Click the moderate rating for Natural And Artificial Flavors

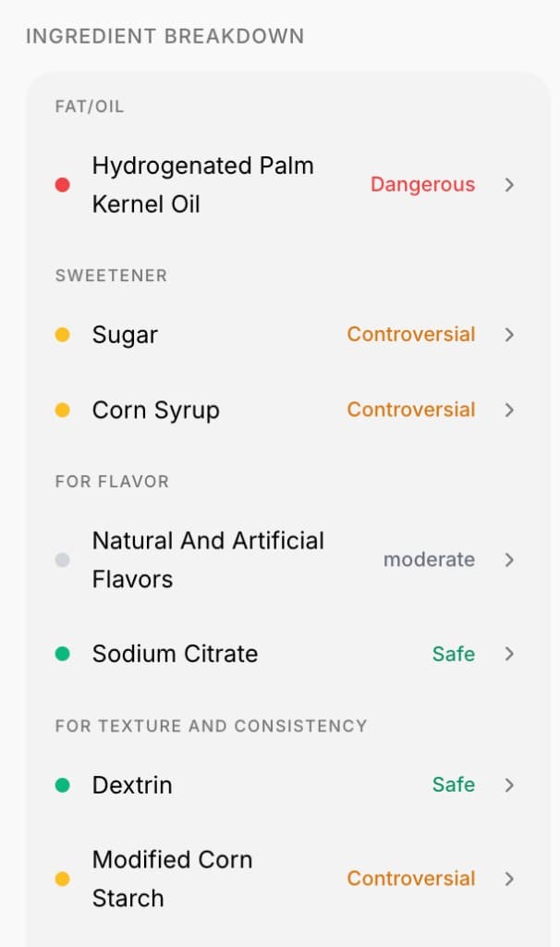(429, 560)
